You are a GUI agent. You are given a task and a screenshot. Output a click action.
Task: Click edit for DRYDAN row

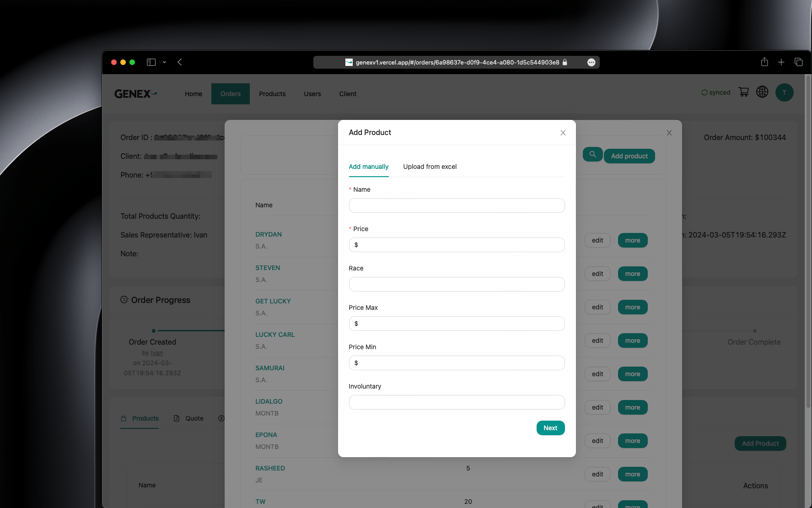coord(597,240)
